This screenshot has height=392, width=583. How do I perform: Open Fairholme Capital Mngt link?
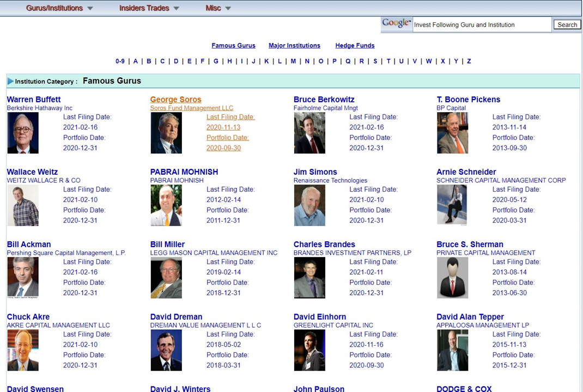coord(326,108)
